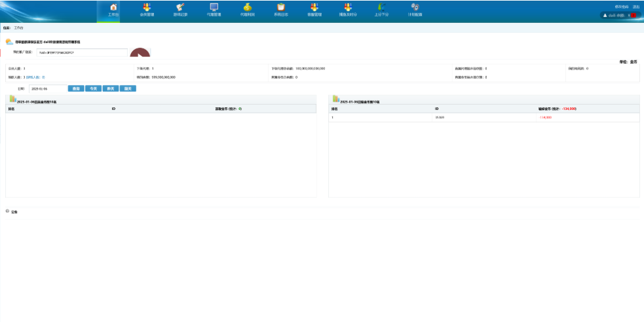Image resolution: width=644 pixels, height=322 pixels.
Task: Open the 捕鱼及对分 nav icon
Action: coord(347,7)
